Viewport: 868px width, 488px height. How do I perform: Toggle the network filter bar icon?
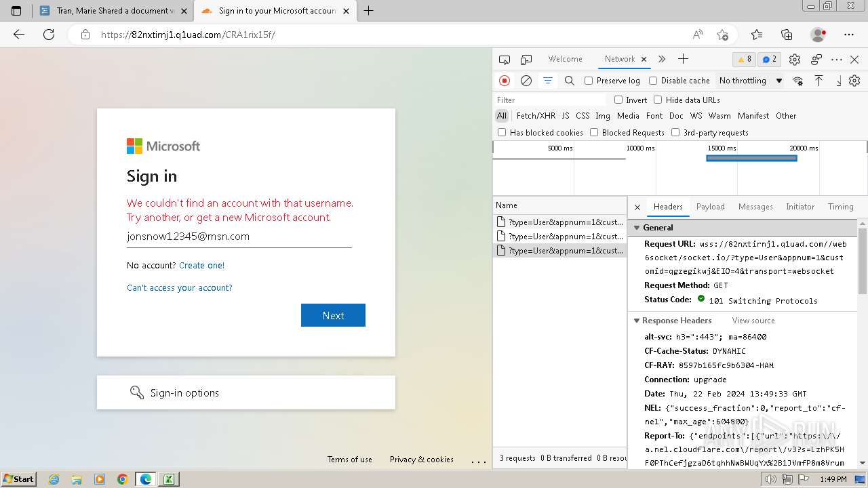(548, 81)
